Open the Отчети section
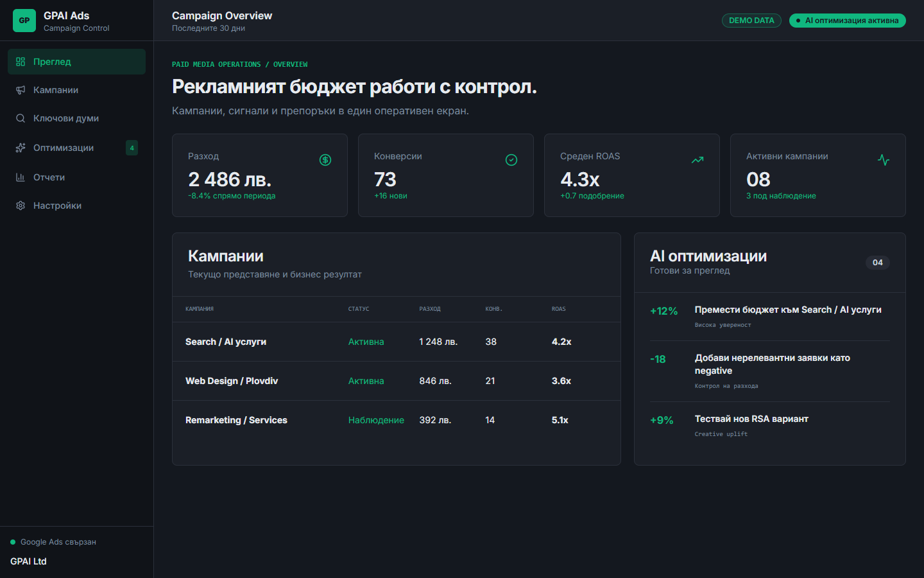The height and width of the screenshot is (578, 924). [76, 177]
